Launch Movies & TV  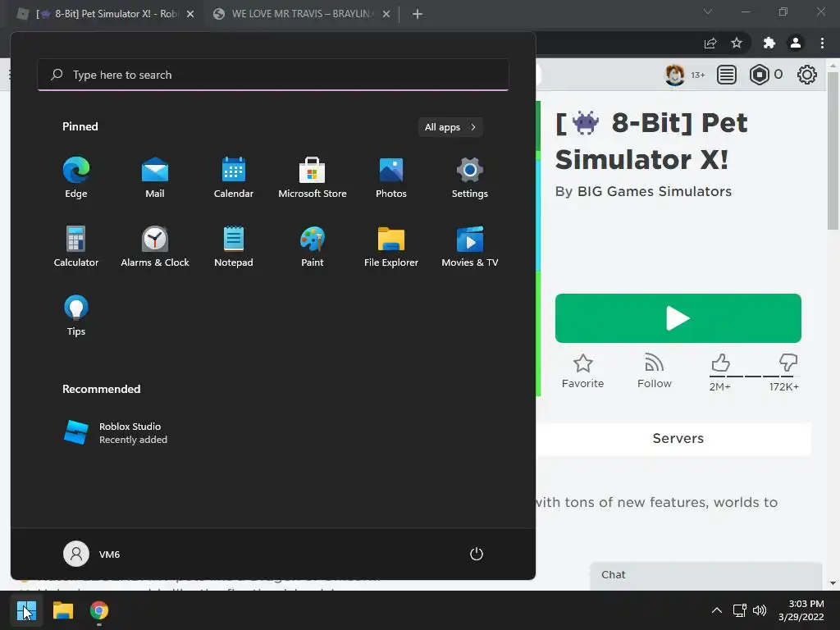tap(470, 246)
